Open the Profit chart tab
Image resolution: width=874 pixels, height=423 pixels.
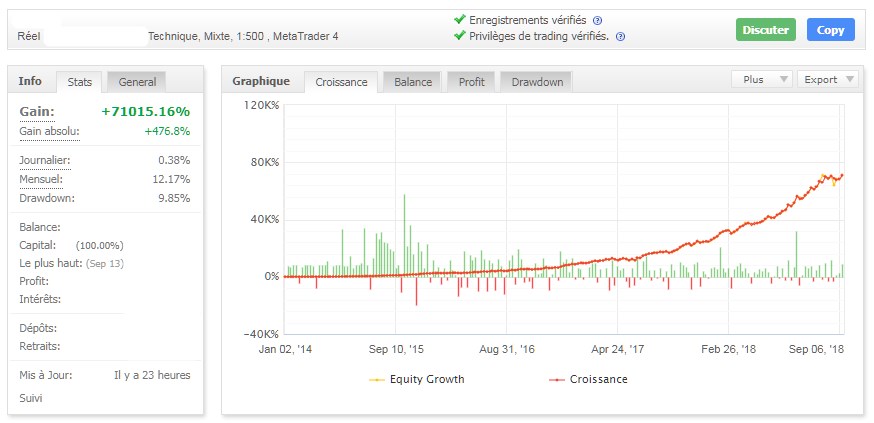pyautogui.click(x=471, y=82)
